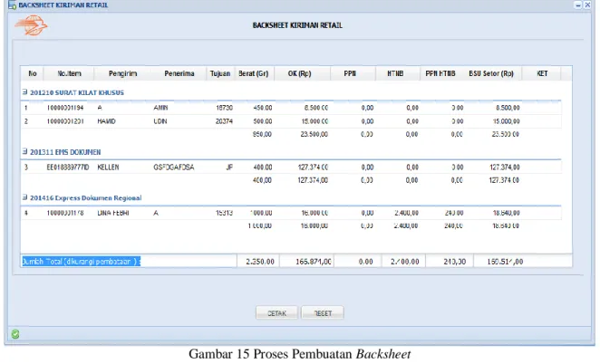This screenshot has height=364, width=600.
Task: Click sender name KELLEN
Action: pos(108,168)
